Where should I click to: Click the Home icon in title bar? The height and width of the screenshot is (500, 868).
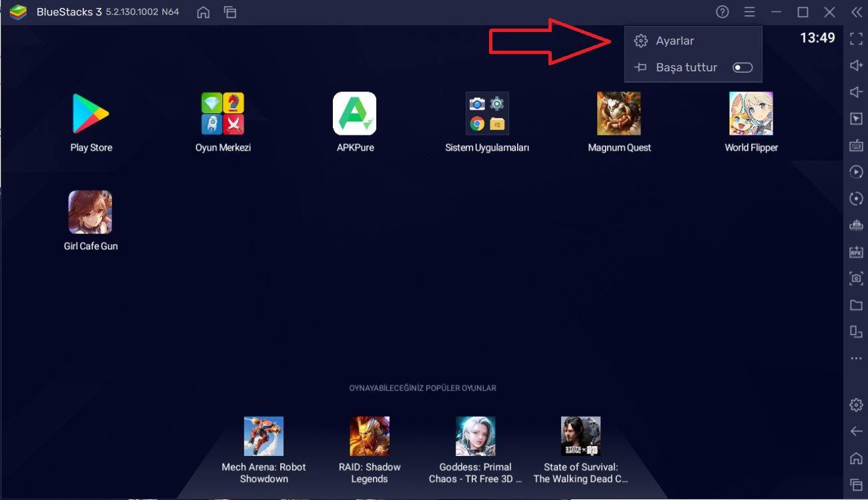(x=203, y=12)
